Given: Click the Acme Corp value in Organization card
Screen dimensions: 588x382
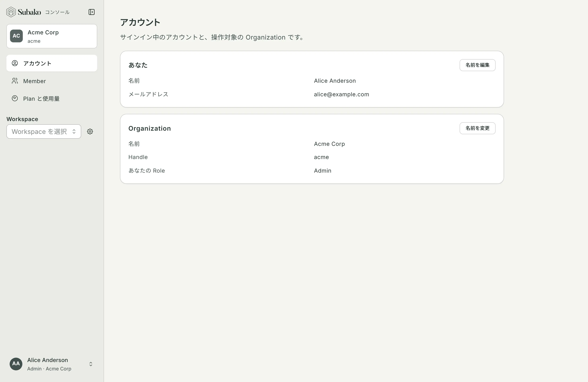Looking at the screenshot, I should coord(329,144).
